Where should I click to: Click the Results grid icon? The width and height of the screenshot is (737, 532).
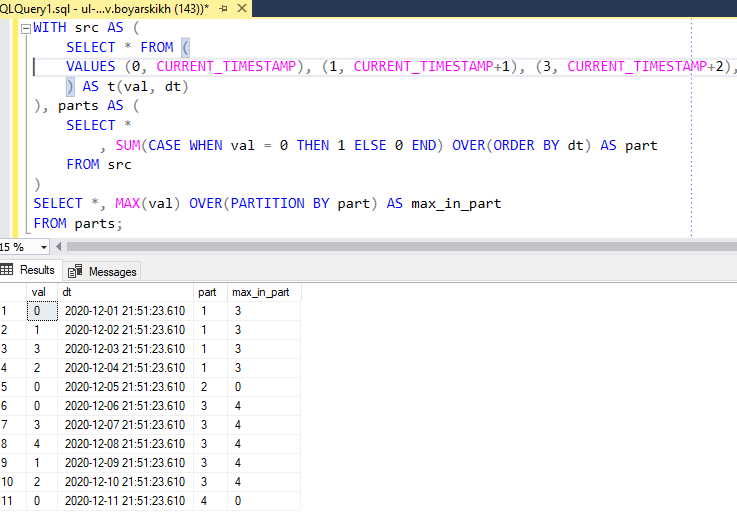8,270
